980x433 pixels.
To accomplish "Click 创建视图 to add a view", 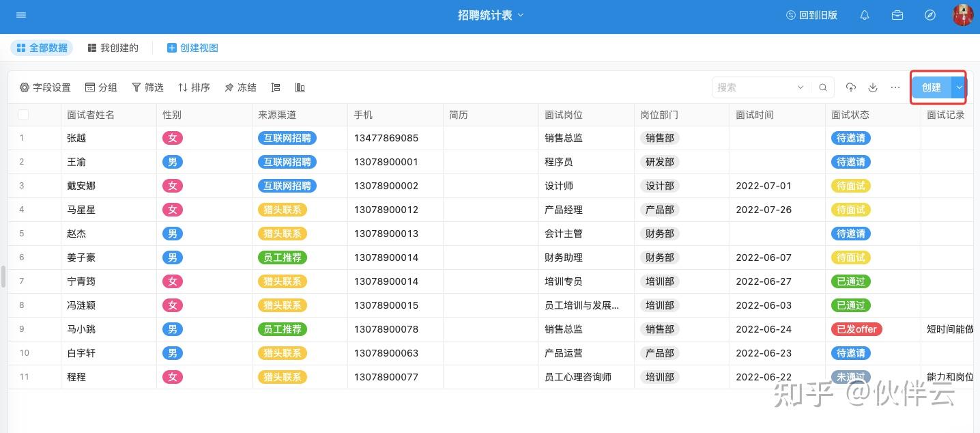I will [x=192, y=48].
